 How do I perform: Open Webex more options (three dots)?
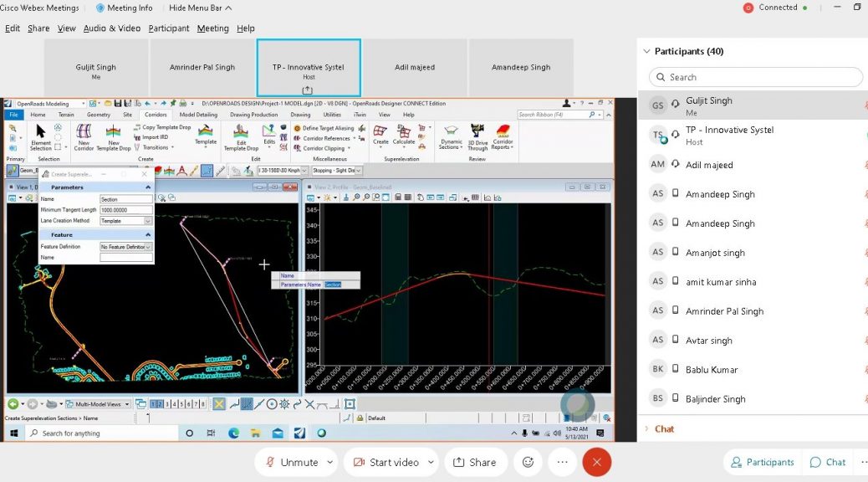563,462
